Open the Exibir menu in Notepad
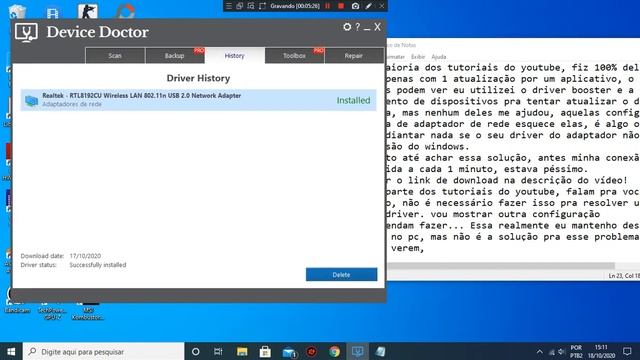The image size is (640, 360). pos(418,57)
